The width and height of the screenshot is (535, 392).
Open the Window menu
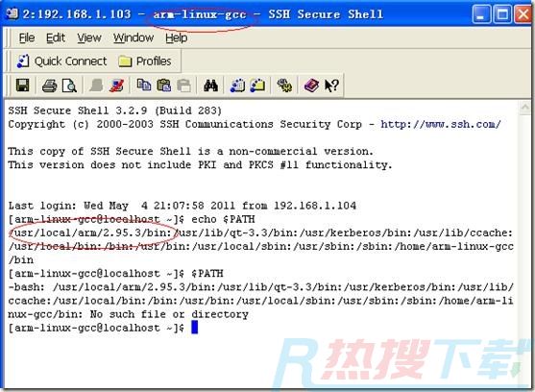134,37
